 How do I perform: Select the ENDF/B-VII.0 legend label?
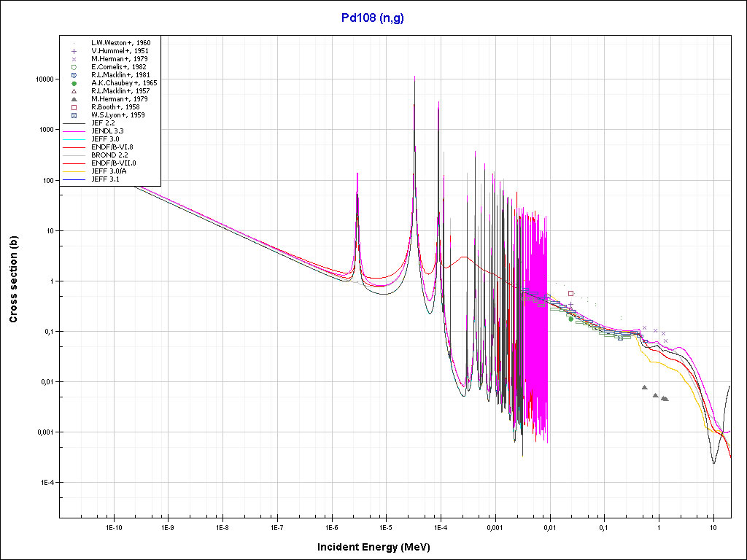pyautogui.click(x=113, y=163)
